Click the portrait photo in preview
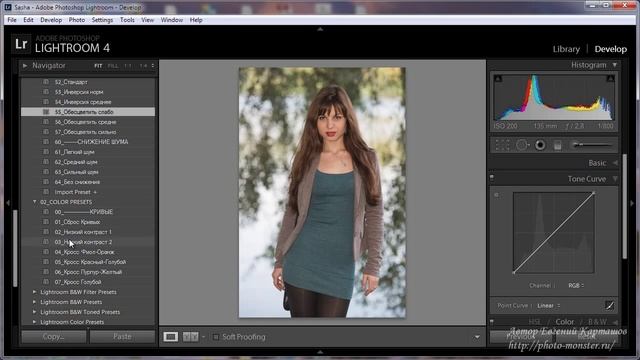640x360 pixels. pos(322,192)
